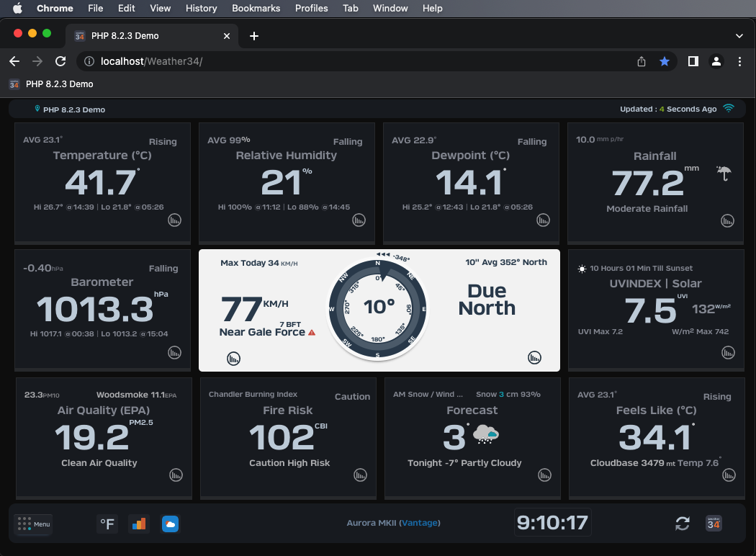Open the Dewpoint chart icon
The image size is (756, 556).
click(544, 220)
